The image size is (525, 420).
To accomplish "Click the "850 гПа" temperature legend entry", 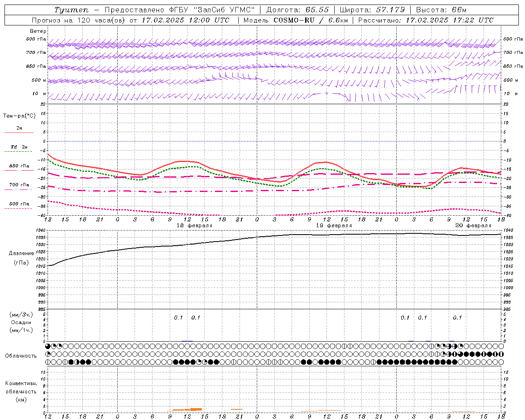I will (19, 166).
